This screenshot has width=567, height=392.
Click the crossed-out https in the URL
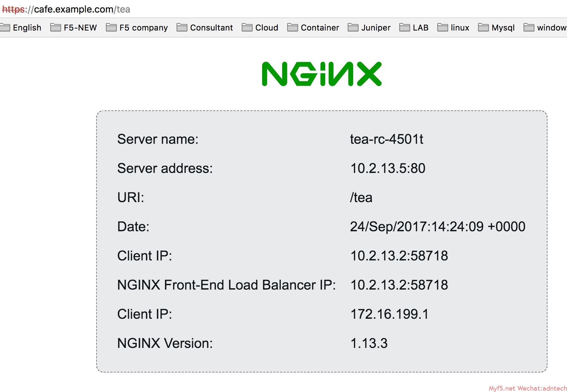tap(14, 9)
